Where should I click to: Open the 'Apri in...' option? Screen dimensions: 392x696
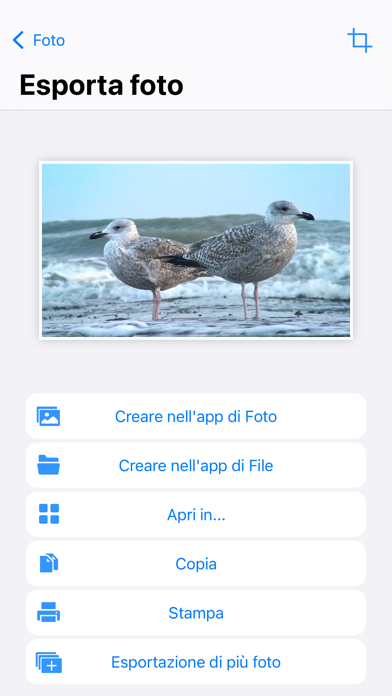[x=196, y=514]
